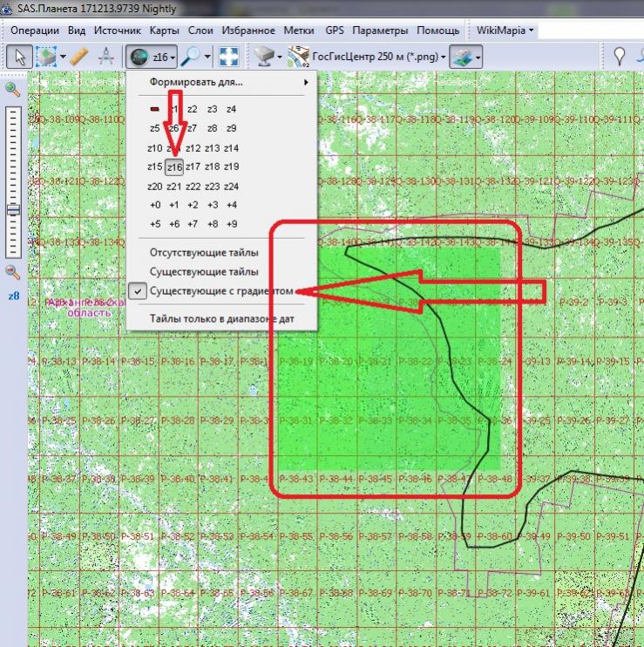Select the arrow cursor tool
Viewport: 644px width, 647px height.
18,58
